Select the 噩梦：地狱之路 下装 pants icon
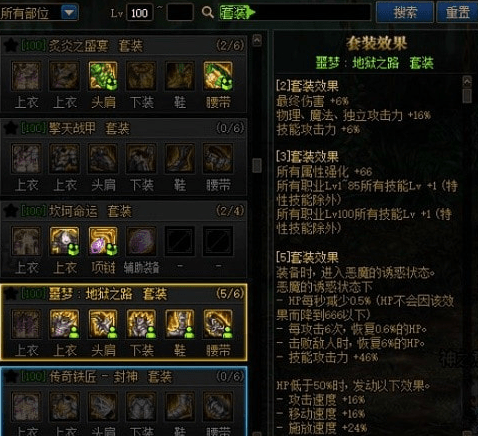 tap(141, 324)
